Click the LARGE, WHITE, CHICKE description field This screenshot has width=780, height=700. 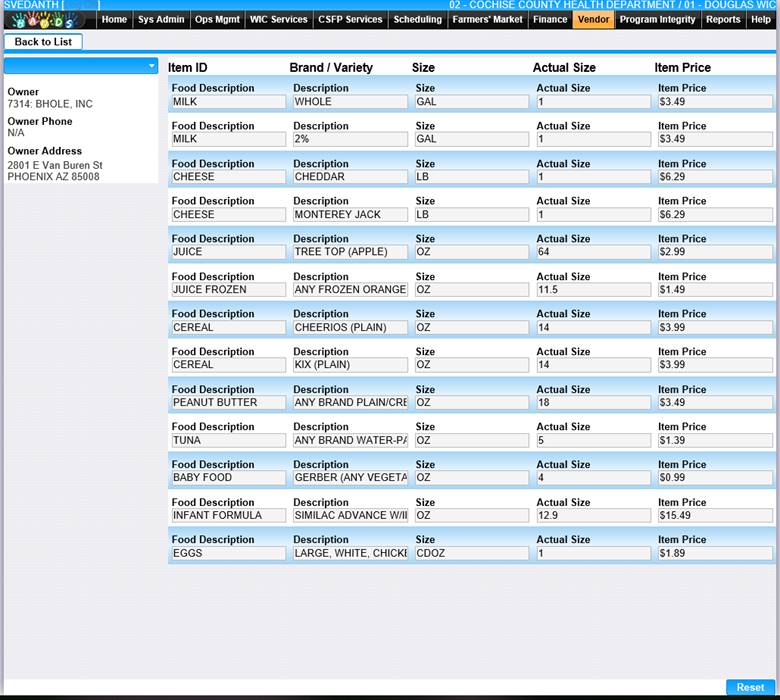(x=350, y=554)
